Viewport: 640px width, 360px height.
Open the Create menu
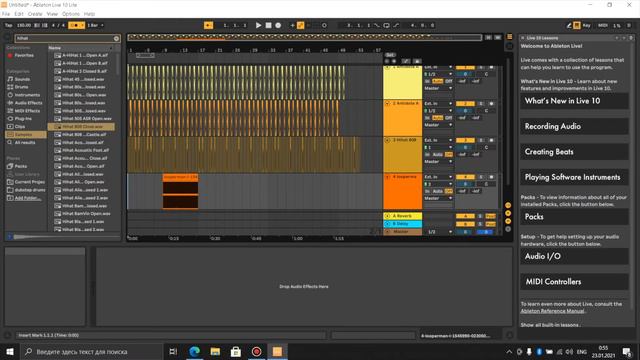click(35, 14)
